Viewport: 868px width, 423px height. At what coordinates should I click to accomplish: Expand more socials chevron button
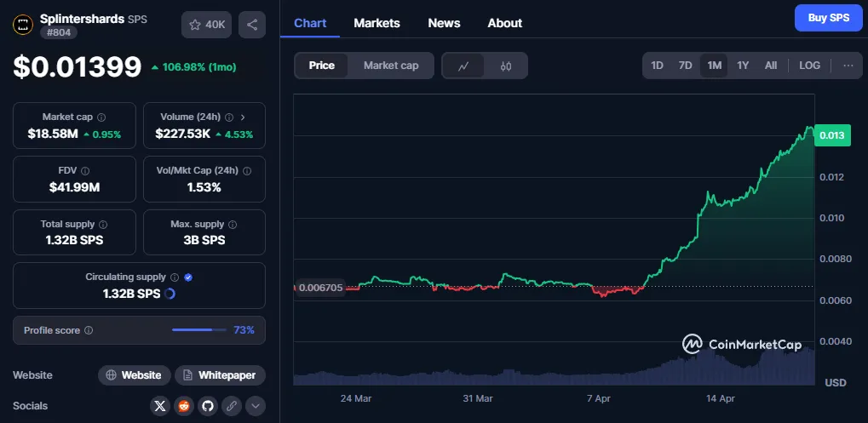coord(256,406)
